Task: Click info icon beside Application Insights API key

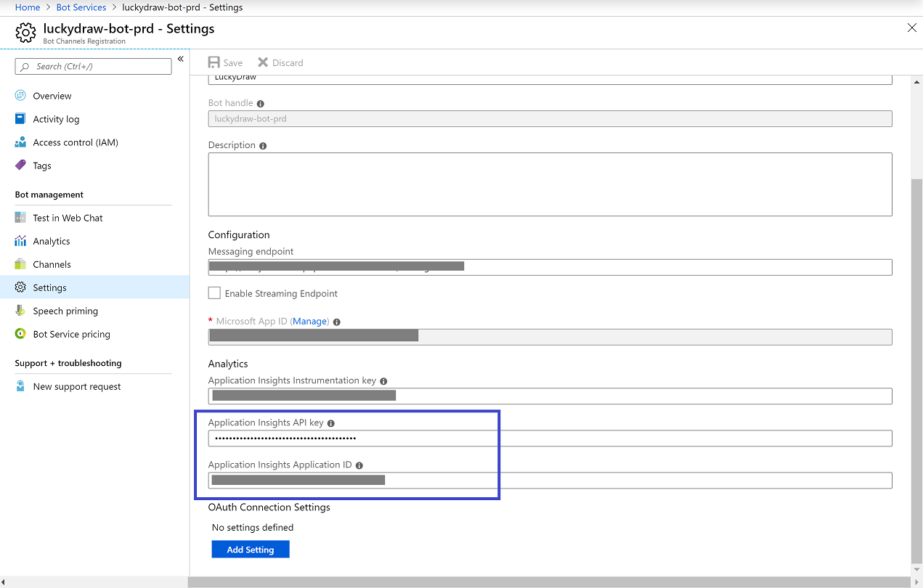Action: point(331,423)
